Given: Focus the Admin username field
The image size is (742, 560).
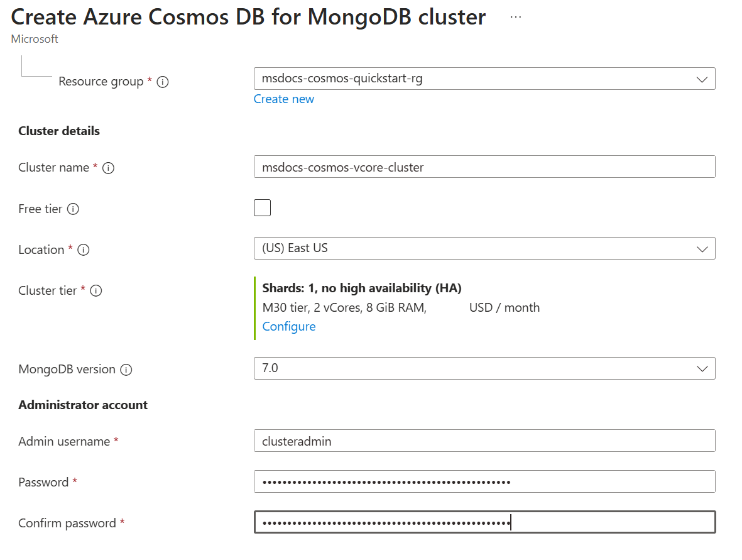Looking at the screenshot, I should (484, 441).
